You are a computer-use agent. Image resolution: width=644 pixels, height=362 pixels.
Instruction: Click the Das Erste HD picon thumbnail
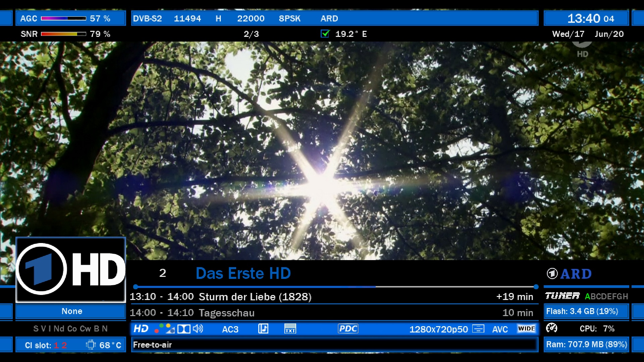[x=71, y=269]
